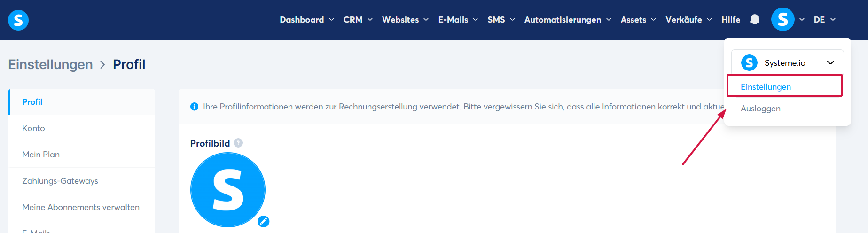Click the large profile picture thumbnail

pos(228,190)
